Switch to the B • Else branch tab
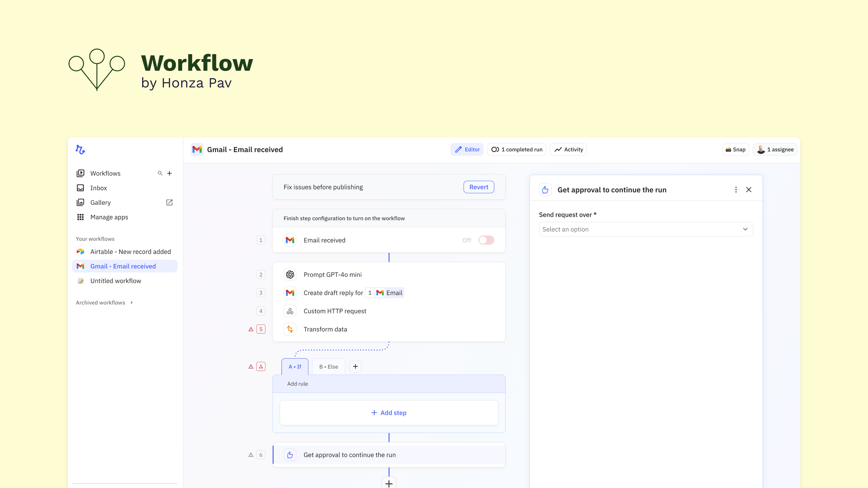The image size is (868, 488). 328,366
